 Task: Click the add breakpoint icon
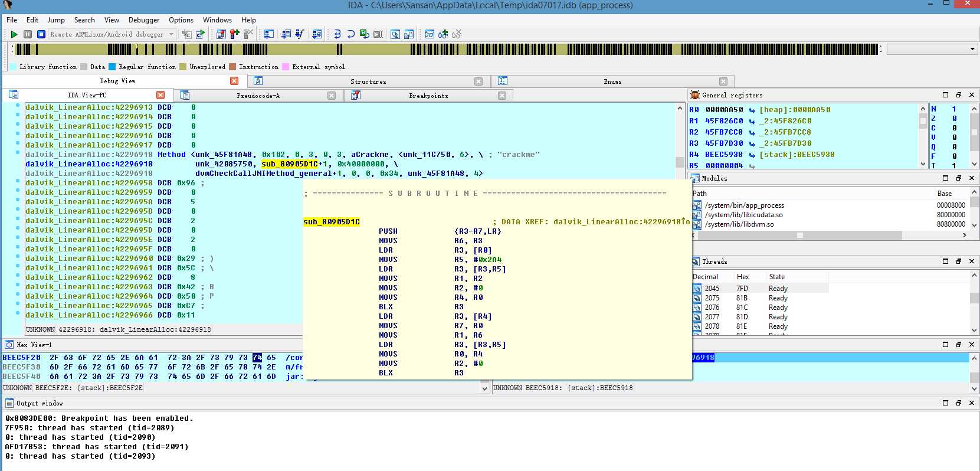tap(235, 34)
